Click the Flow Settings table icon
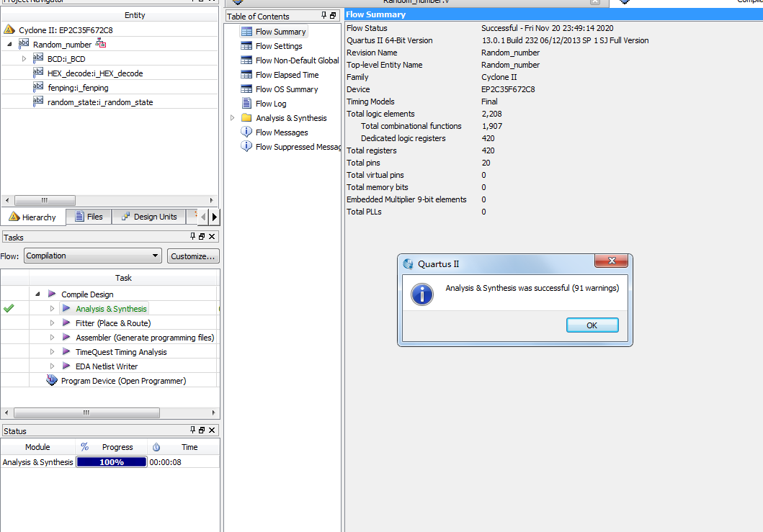 click(246, 45)
